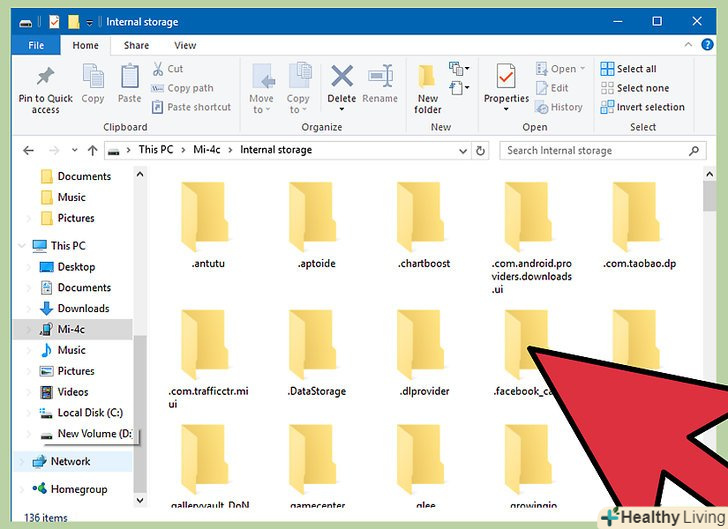
Task: Expand the Properties dropdown arrow
Action: pos(506,109)
